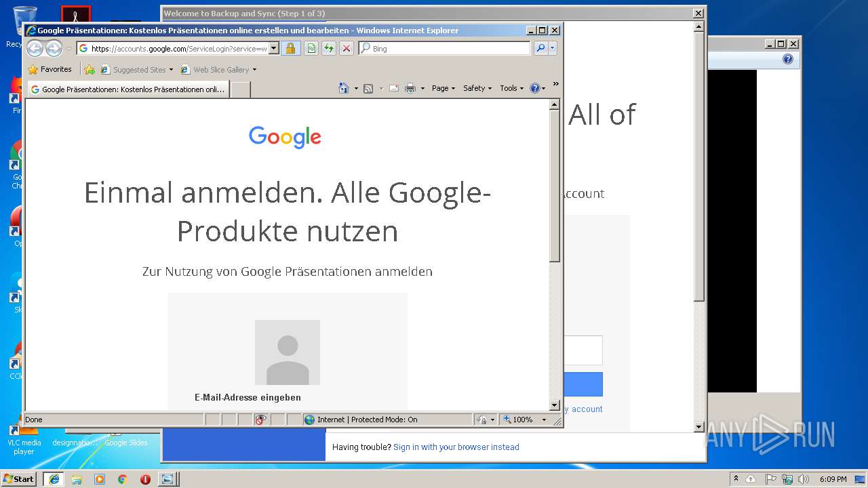Screen dimensions: 868x488
Task: Click the Read Mail envelope icon
Action: pyautogui.click(x=394, y=88)
